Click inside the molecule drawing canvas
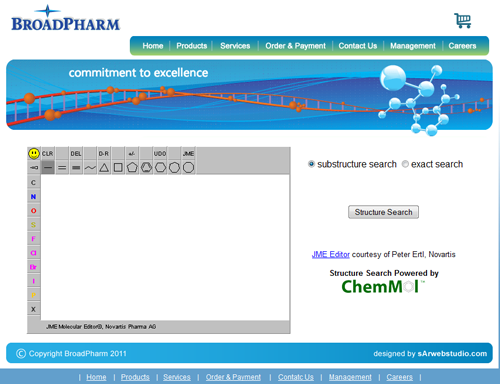 click(165, 247)
